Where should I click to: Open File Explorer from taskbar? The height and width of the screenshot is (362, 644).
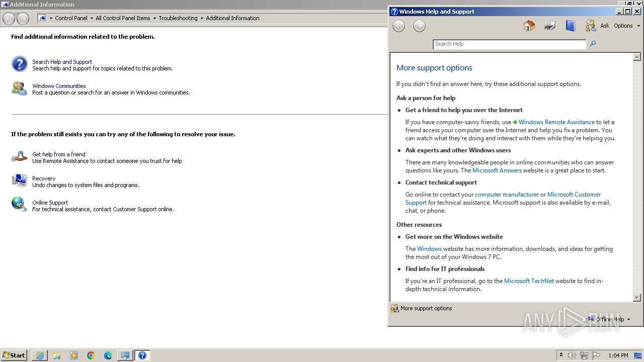(x=57, y=355)
